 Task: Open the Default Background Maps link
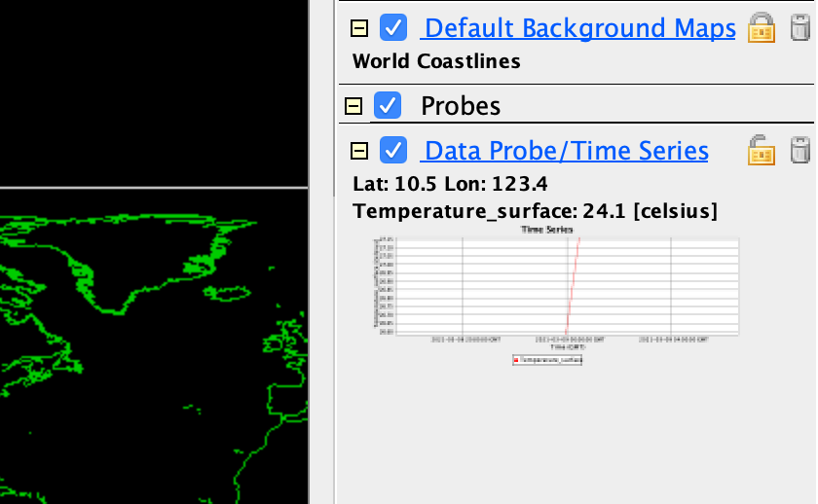(580, 28)
